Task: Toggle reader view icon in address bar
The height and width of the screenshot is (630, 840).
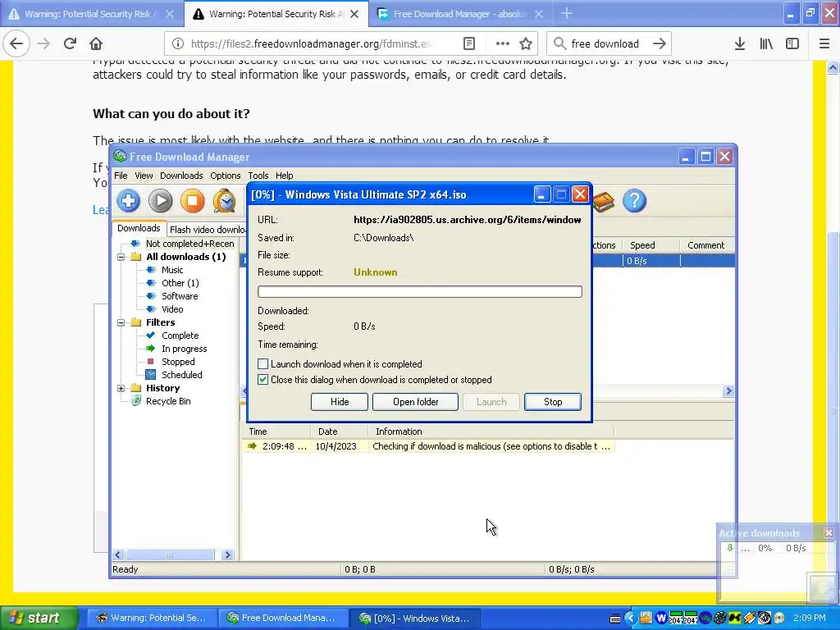Action: [468, 44]
